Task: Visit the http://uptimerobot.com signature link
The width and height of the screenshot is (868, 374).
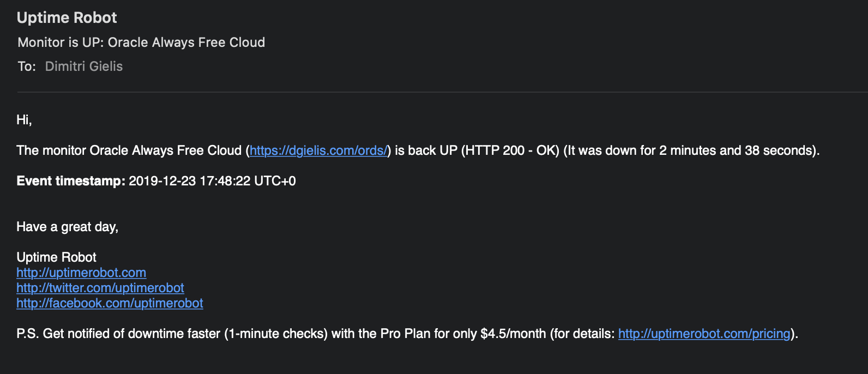Action: click(x=81, y=273)
